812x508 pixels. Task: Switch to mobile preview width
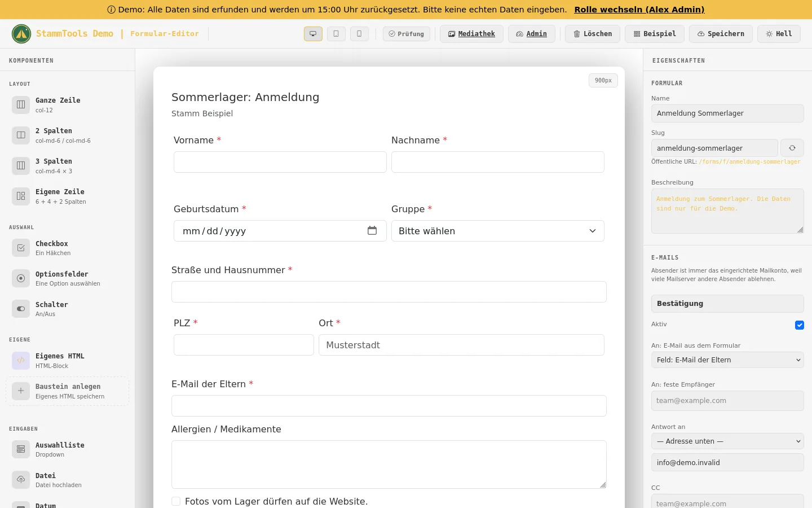(x=359, y=34)
